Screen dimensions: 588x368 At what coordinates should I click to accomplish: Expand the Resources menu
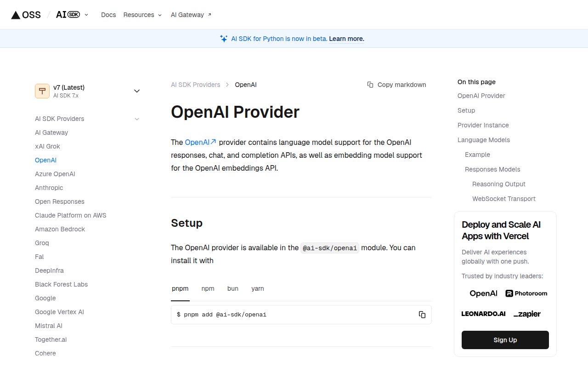(142, 15)
